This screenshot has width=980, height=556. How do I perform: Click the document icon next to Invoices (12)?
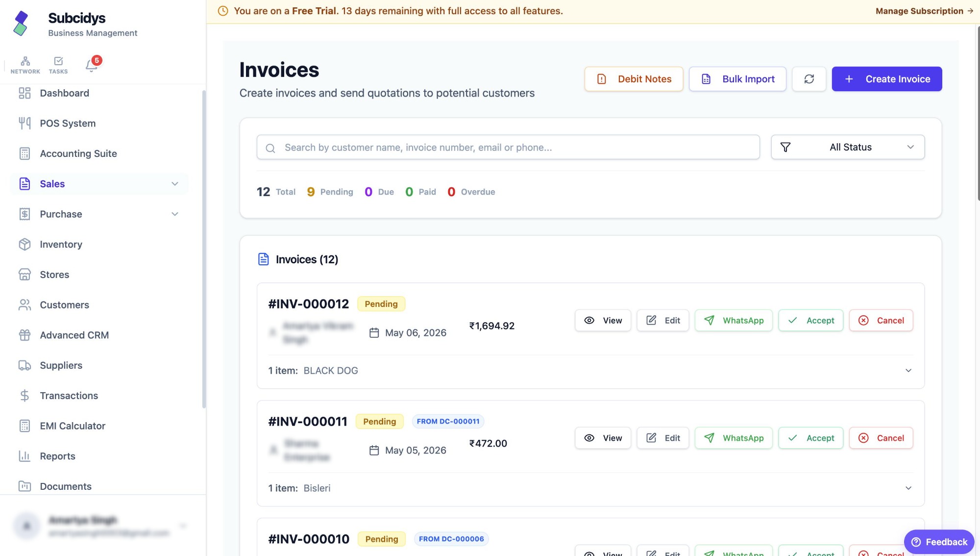(x=264, y=259)
